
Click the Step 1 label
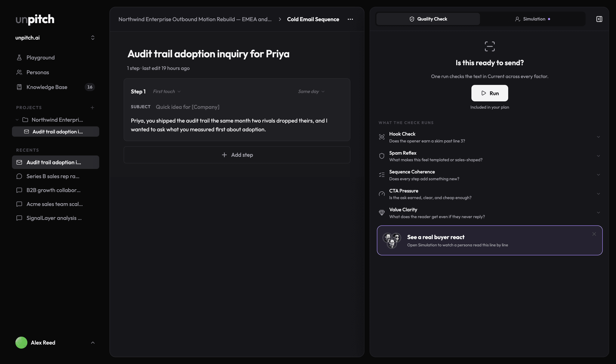pyautogui.click(x=138, y=92)
